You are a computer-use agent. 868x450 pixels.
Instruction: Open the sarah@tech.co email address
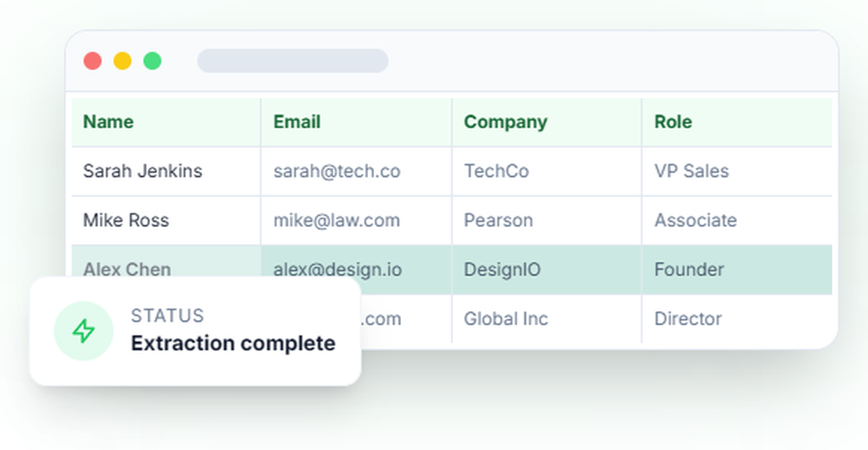point(337,171)
